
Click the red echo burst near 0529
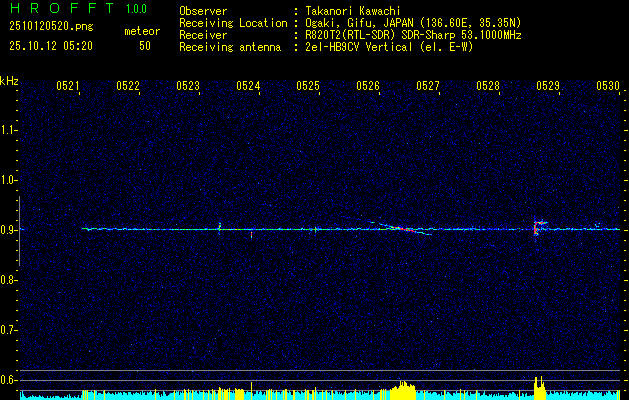click(539, 227)
